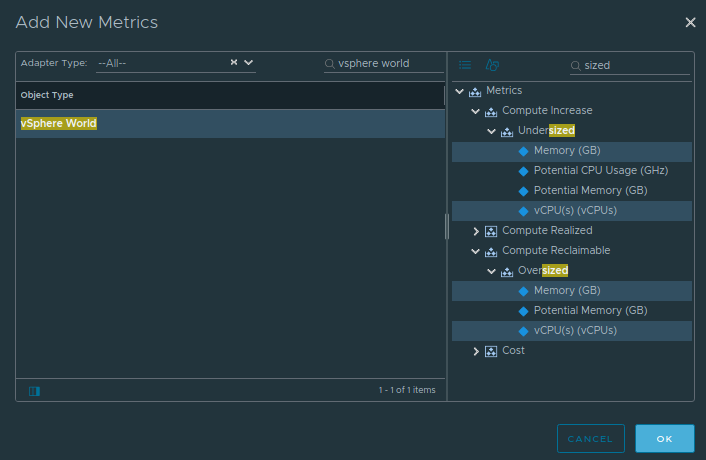Collapse the Undersized node

coord(492,131)
